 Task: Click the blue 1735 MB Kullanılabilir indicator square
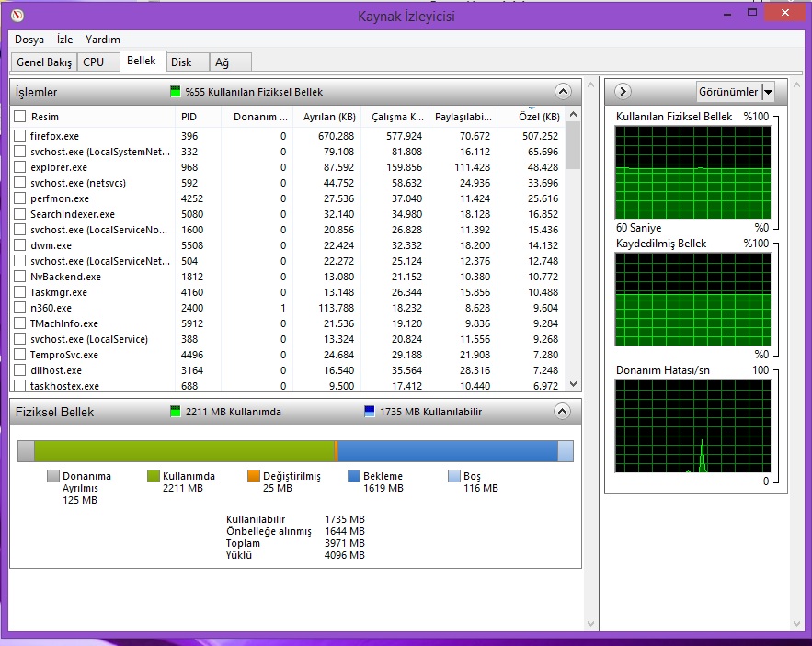tap(370, 412)
